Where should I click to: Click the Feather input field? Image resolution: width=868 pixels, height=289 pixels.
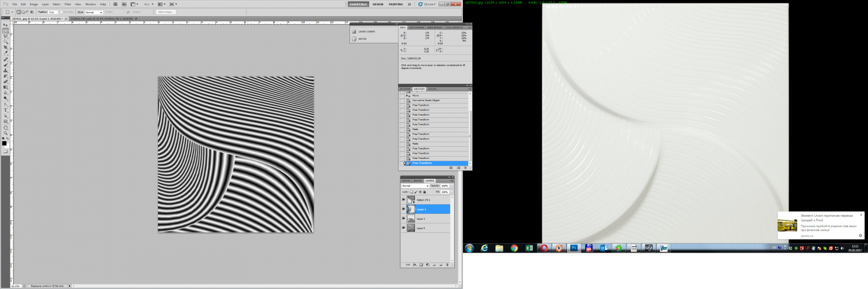(53, 12)
